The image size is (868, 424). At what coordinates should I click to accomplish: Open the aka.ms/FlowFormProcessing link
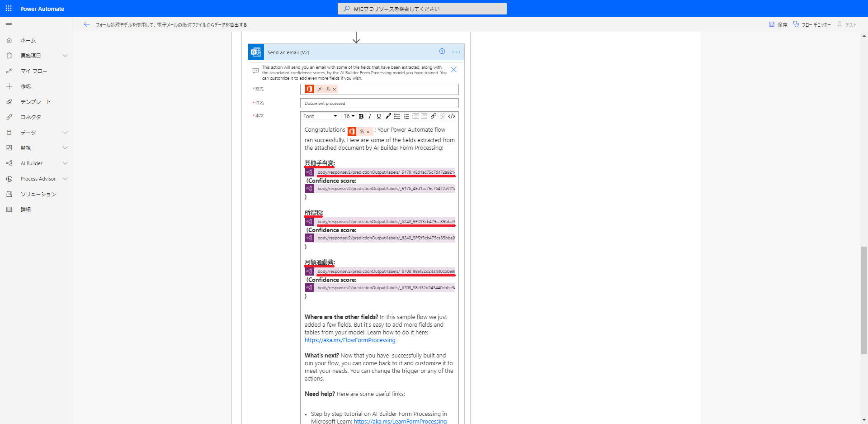point(350,340)
